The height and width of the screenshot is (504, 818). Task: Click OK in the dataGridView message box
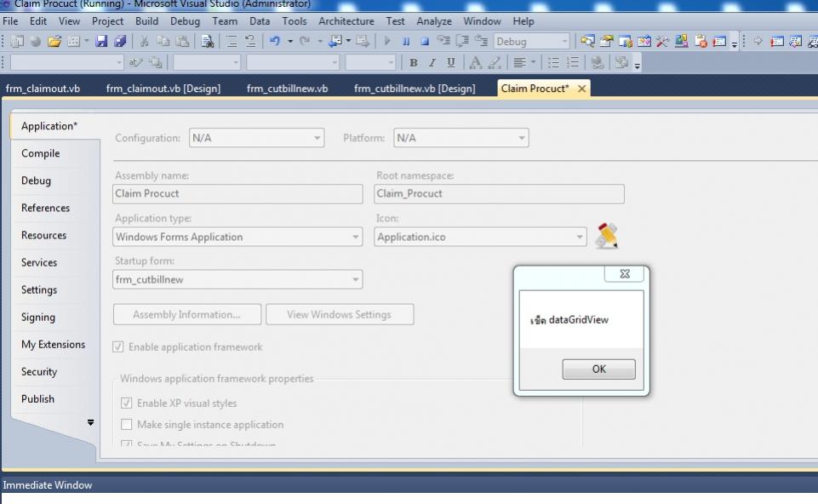click(599, 369)
